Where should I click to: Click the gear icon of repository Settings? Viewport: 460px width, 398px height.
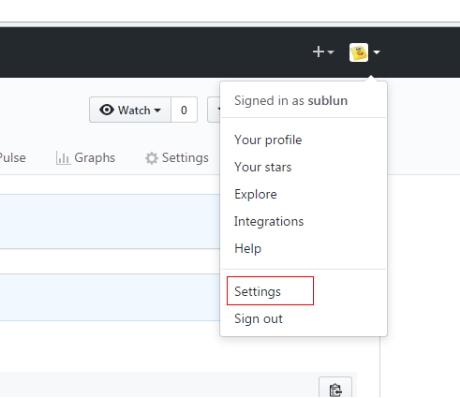click(151, 158)
